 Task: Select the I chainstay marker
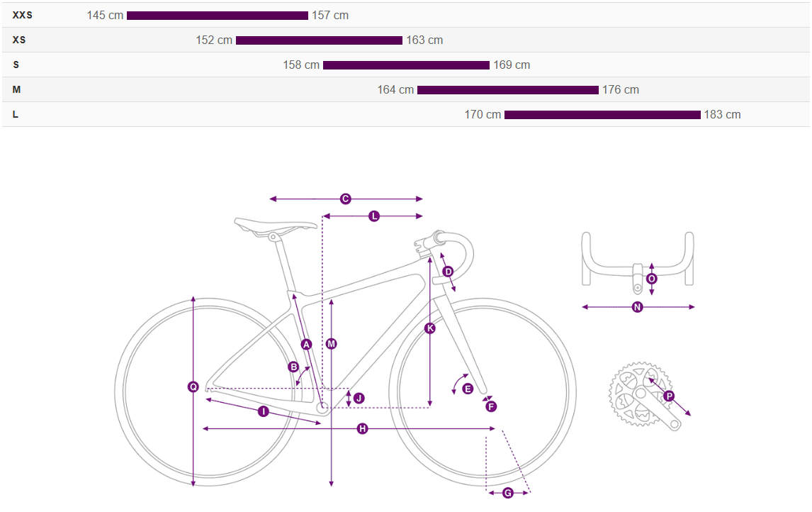tap(263, 411)
